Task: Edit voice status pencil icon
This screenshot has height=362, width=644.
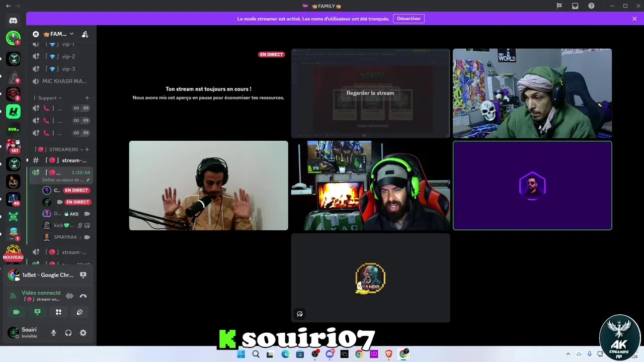Action: 89,179
